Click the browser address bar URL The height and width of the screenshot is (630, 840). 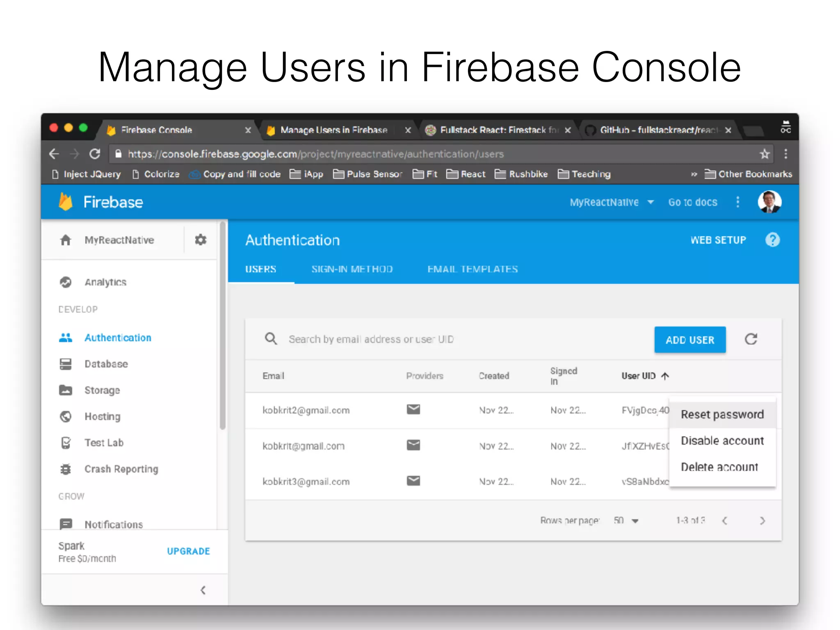(316, 154)
